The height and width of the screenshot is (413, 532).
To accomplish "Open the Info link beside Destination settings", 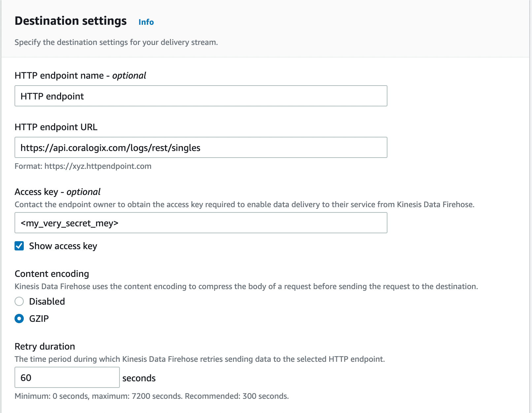I will pos(146,22).
